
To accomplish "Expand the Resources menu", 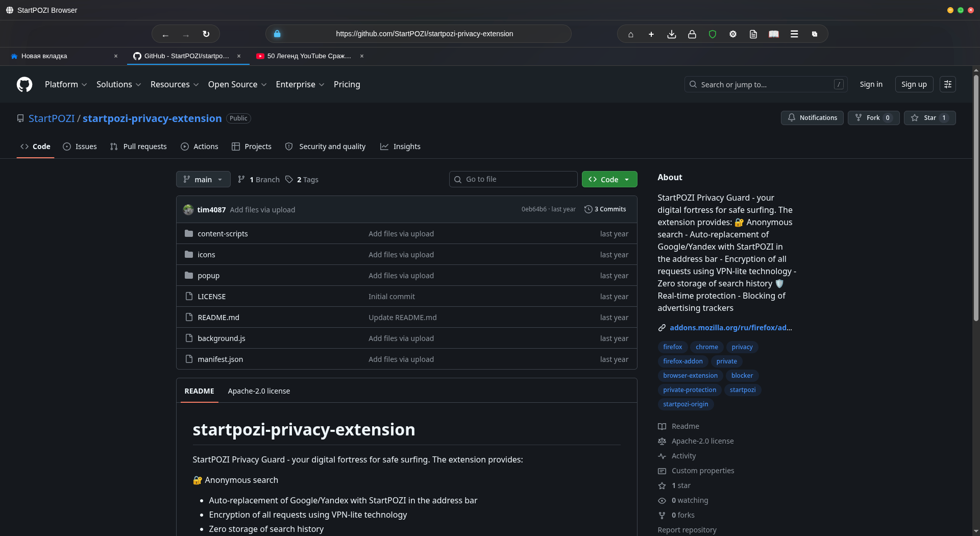I will 175,84.
